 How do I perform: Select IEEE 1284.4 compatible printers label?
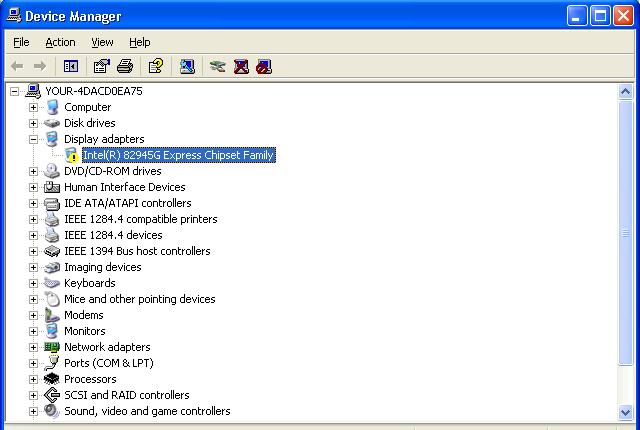click(x=140, y=219)
